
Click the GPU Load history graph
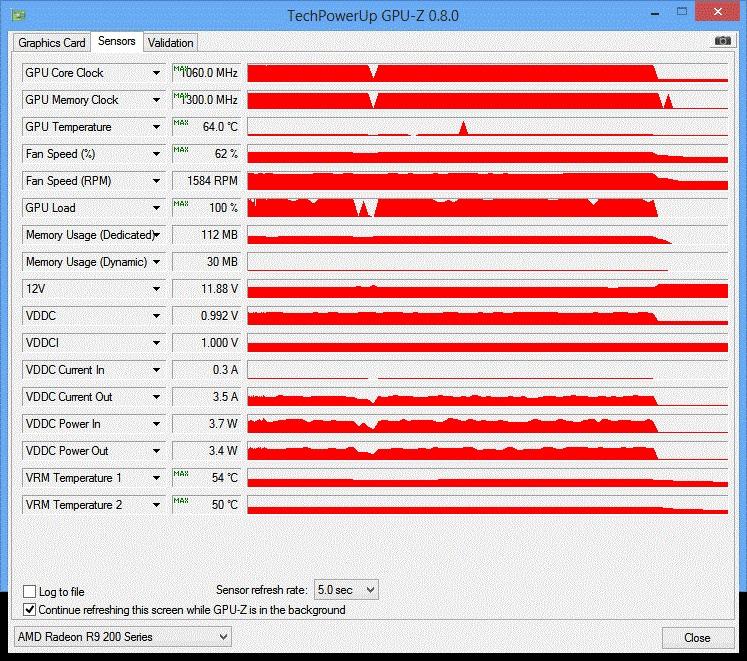click(x=488, y=208)
